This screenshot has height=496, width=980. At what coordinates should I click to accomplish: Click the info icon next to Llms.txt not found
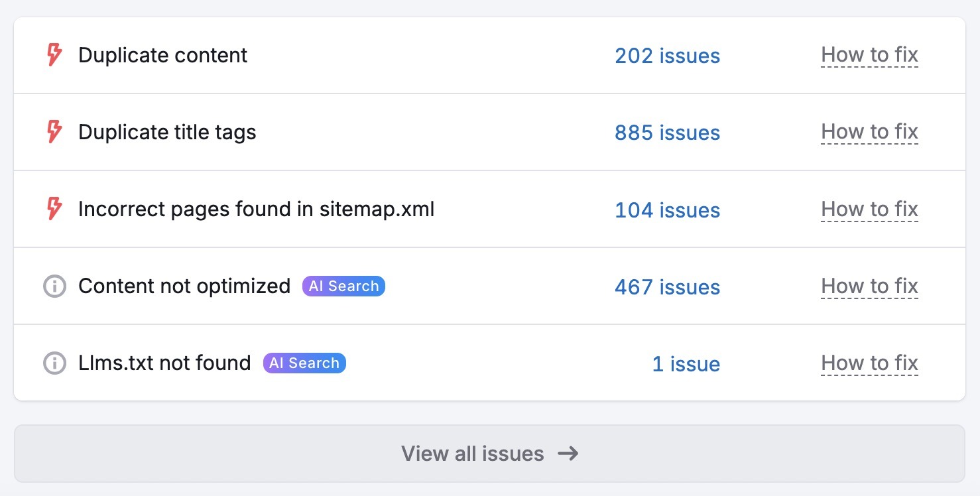point(54,363)
